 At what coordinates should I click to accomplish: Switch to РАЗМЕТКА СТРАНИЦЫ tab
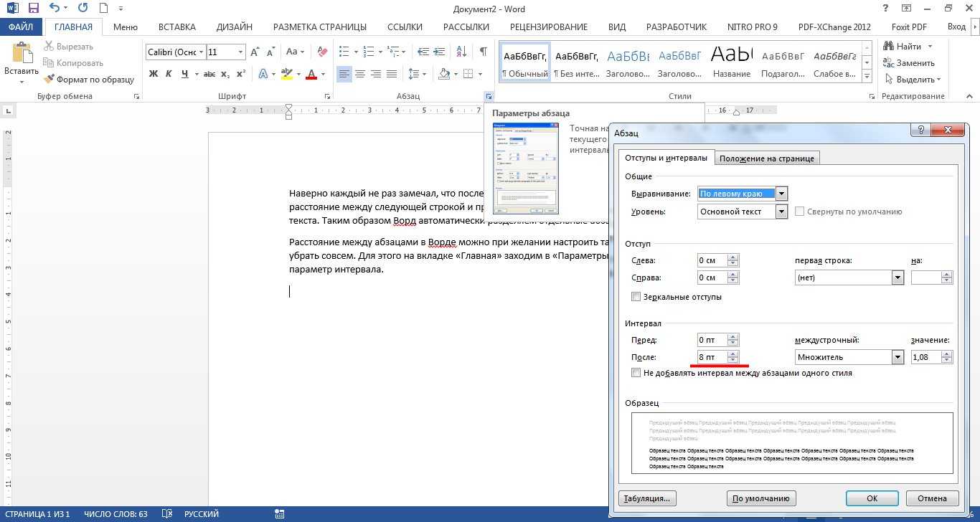pos(320,27)
